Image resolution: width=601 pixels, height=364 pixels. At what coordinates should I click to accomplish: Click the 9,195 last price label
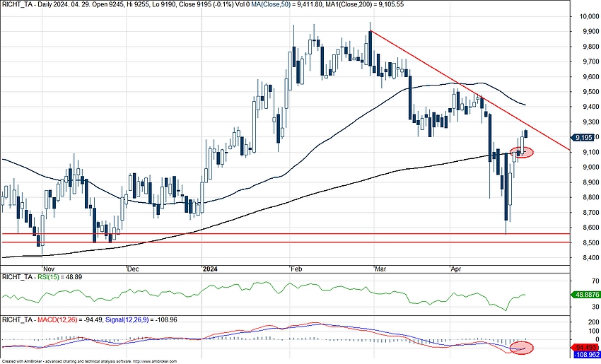(x=585, y=137)
